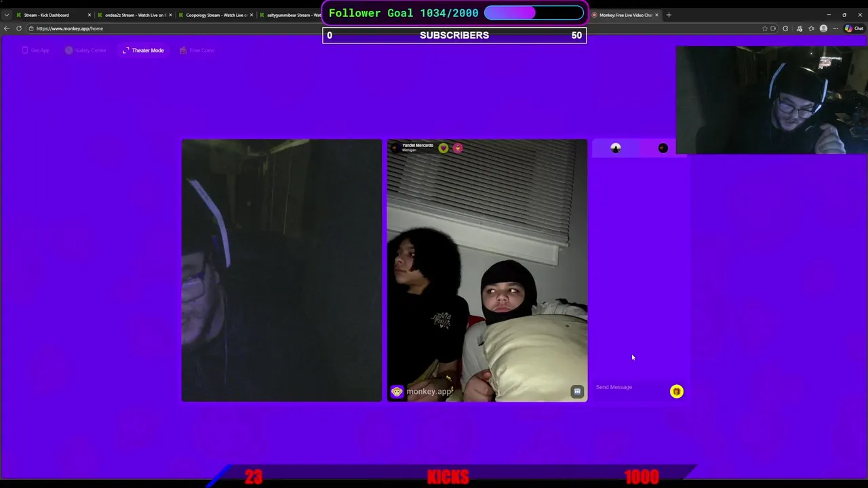The image size is (868, 488).
Task: Switch to saltygummibear Stream browser tab
Action: 292,15
